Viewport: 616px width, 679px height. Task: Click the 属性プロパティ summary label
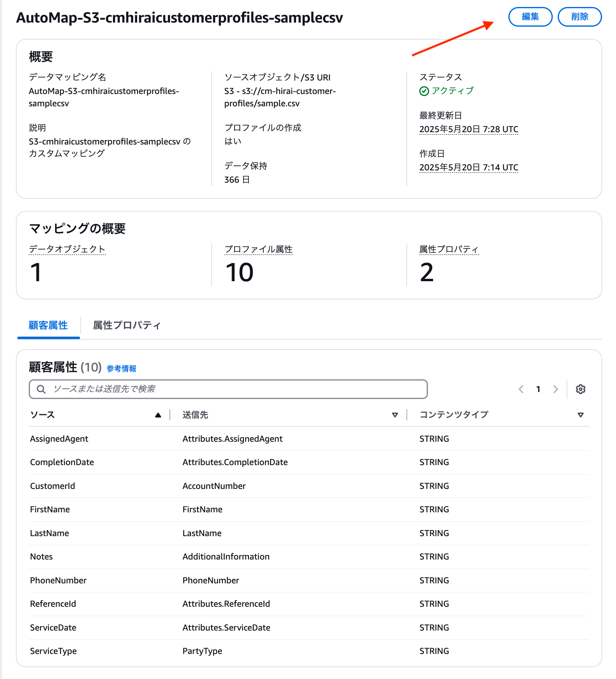(x=449, y=249)
